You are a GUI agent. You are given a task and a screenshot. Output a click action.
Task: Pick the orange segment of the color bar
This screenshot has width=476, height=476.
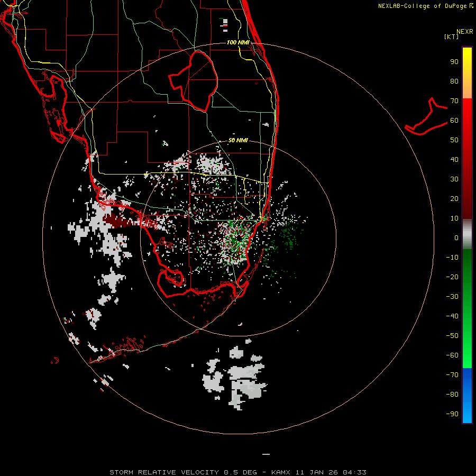pyautogui.click(x=467, y=90)
